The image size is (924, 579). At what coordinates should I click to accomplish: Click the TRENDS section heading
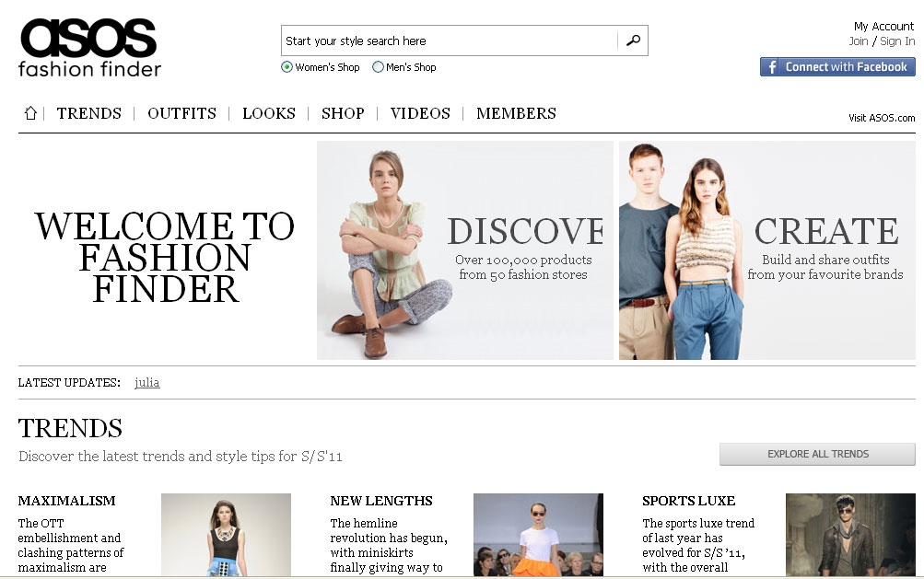70,428
